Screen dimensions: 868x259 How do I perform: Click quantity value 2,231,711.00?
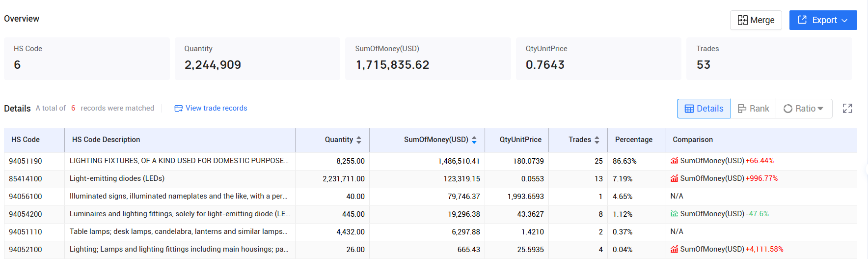click(344, 179)
